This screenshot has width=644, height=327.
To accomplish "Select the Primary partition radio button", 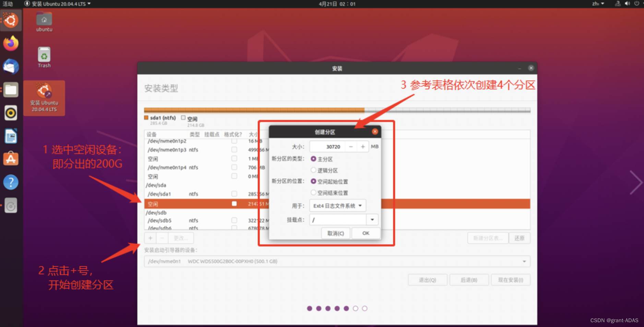I will [x=313, y=159].
